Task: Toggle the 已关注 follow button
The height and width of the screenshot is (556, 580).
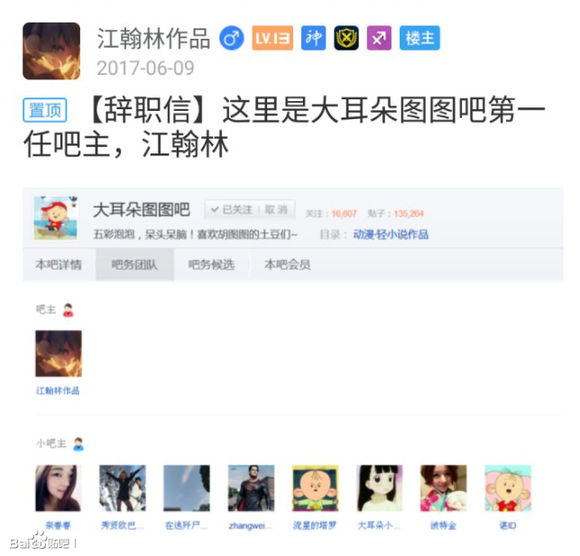Action: 232,210
